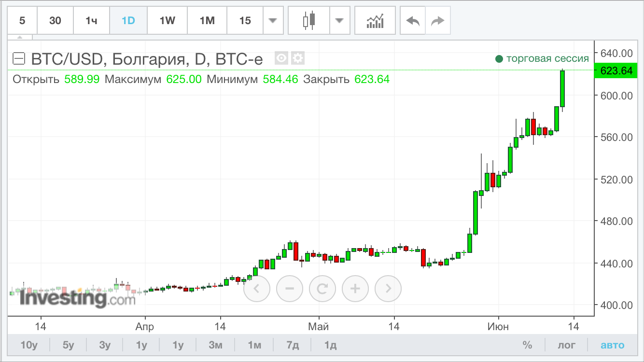Toggle logarithmic scale лог

[567, 345]
